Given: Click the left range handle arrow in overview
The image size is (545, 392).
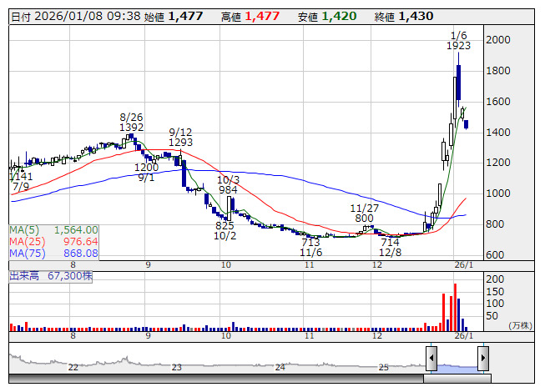Looking at the screenshot, I should coord(431,359).
